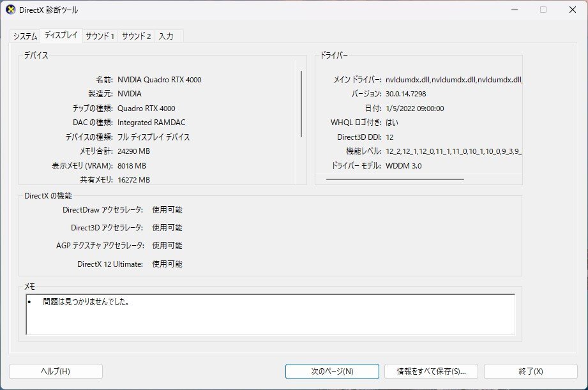588x390 pixels.
Task: Click the ドライバー モデル label
Action: (x=357, y=166)
